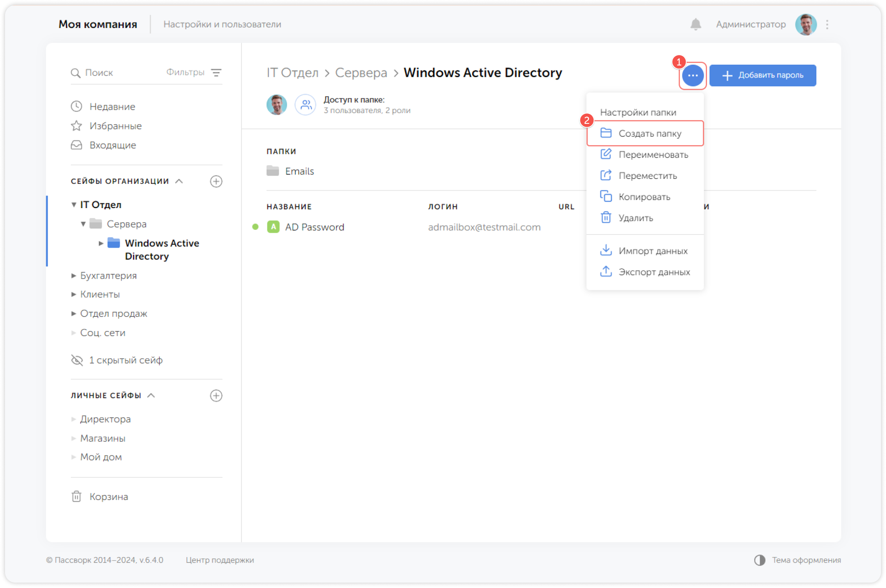Open the Filters icon in the sidebar
Image resolution: width=886 pixels, height=588 pixels.
216,73
